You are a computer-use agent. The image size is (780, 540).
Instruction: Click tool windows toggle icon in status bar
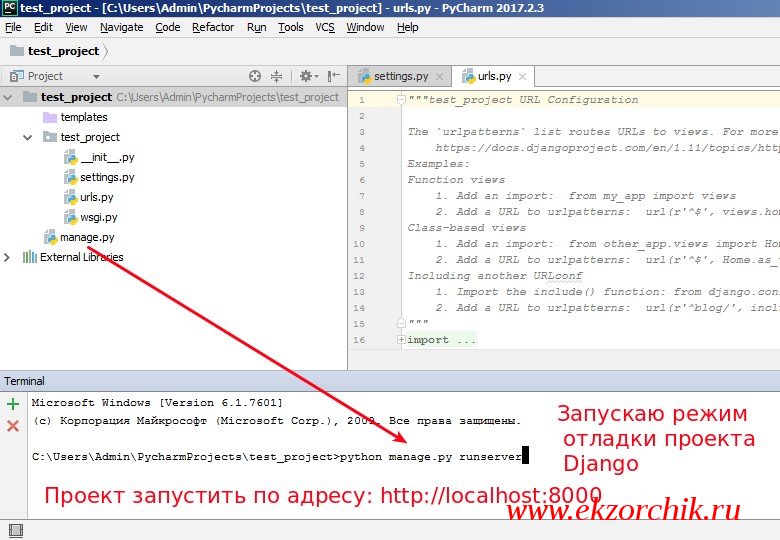coord(16,531)
